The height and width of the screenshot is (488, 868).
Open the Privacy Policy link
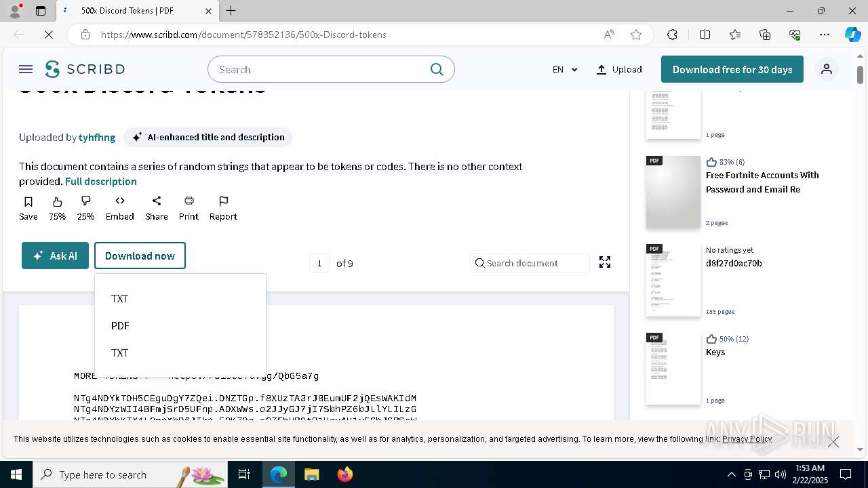[747, 439]
